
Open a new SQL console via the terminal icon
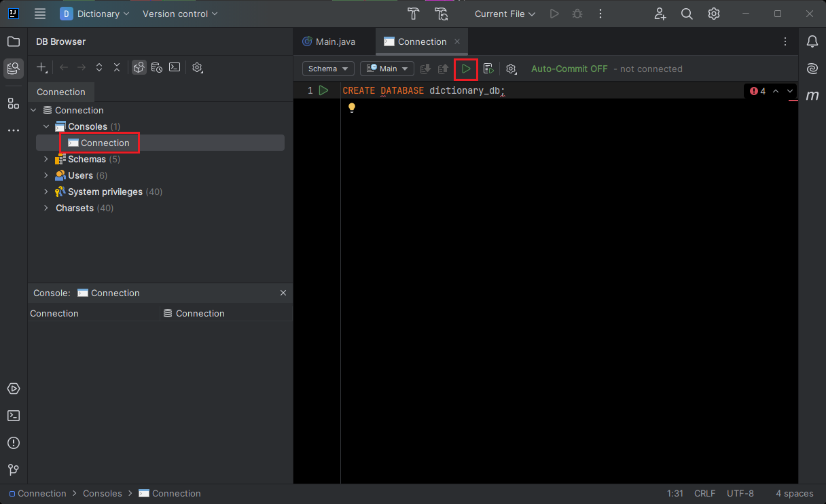click(175, 67)
